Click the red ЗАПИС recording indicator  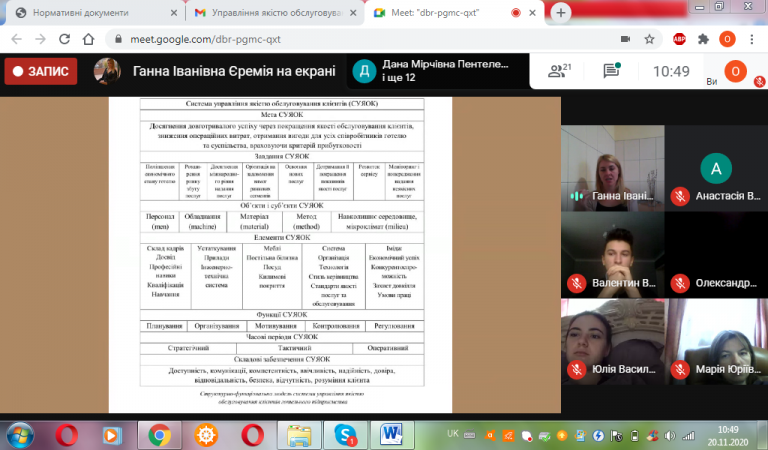40,72
